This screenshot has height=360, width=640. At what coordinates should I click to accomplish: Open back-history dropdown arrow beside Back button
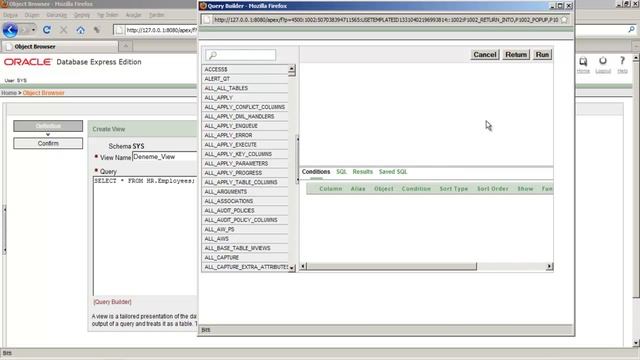(33, 30)
